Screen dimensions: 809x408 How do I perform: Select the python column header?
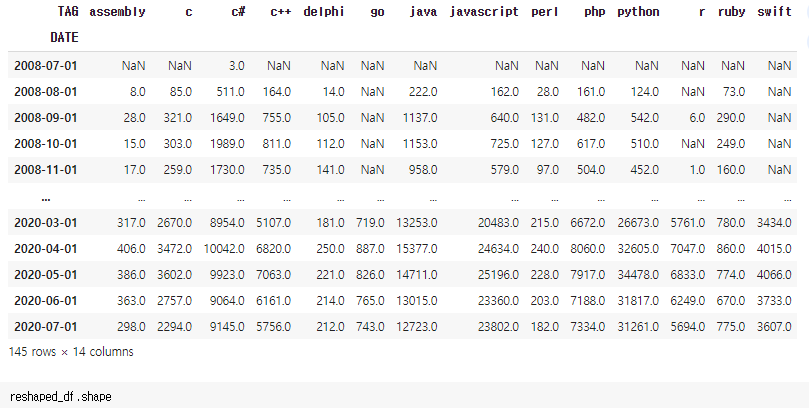point(638,12)
